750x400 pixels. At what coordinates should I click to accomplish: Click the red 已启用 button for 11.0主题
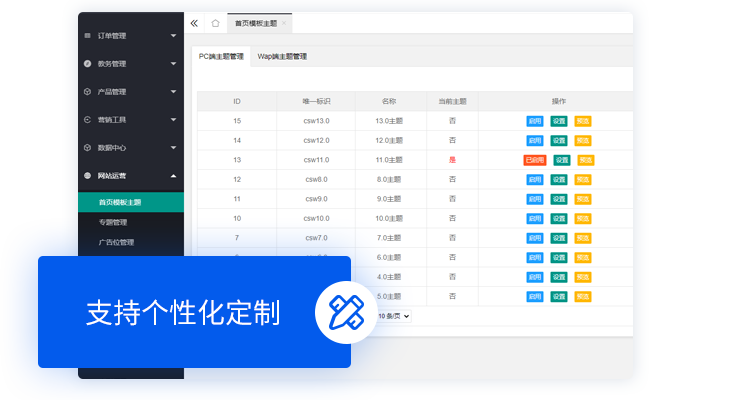(535, 160)
